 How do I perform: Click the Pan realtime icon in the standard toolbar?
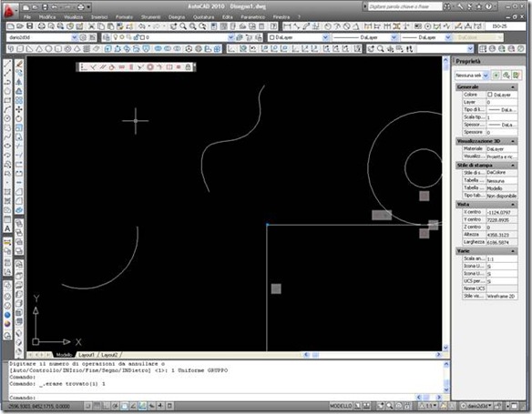pyautogui.click(x=174, y=26)
